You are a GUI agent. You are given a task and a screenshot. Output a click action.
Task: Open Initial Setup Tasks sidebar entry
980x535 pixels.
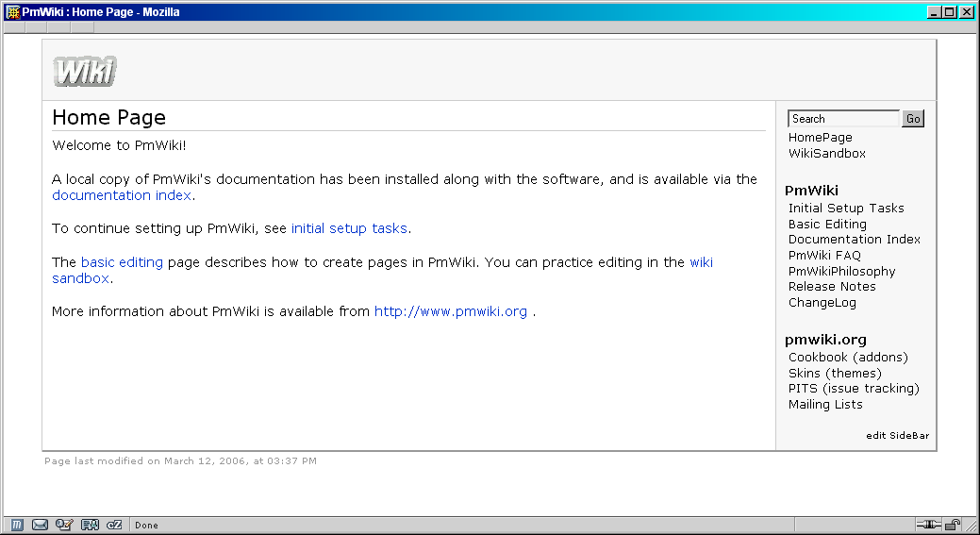(x=846, y=209)
